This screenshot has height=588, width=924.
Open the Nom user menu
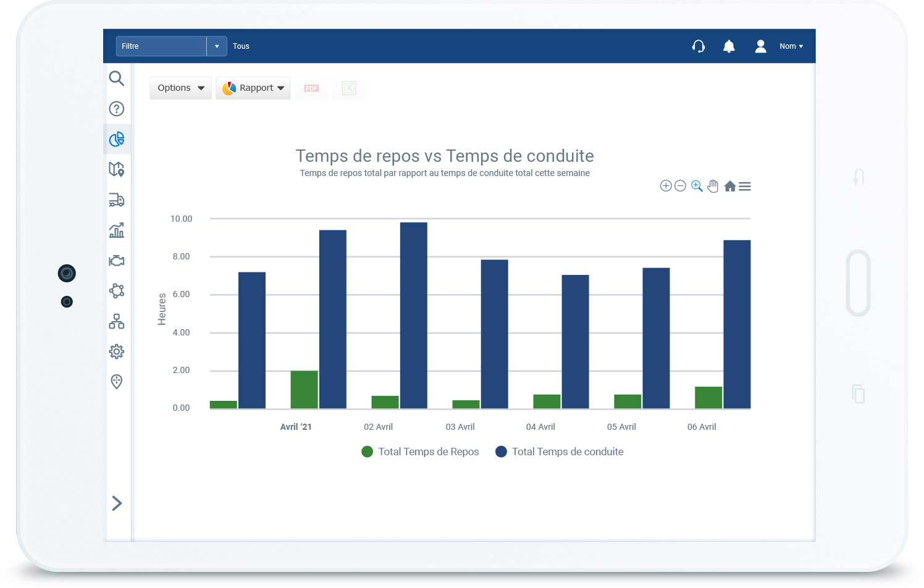[x=791, y=46]
